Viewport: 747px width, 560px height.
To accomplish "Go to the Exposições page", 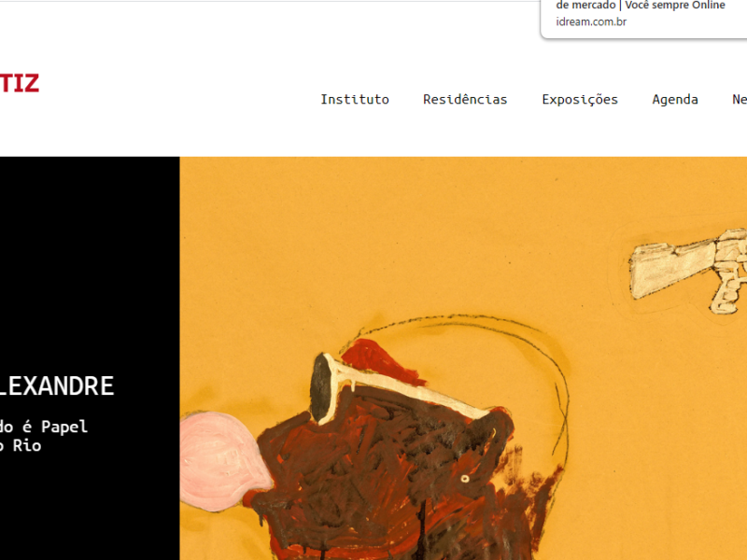I will [580, 100].
